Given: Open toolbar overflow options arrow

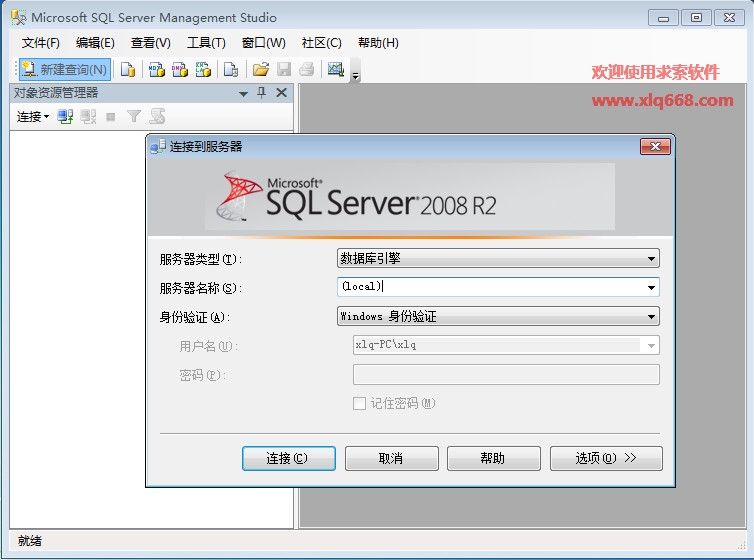Looking at the screenshot, I should pos(356,75).
